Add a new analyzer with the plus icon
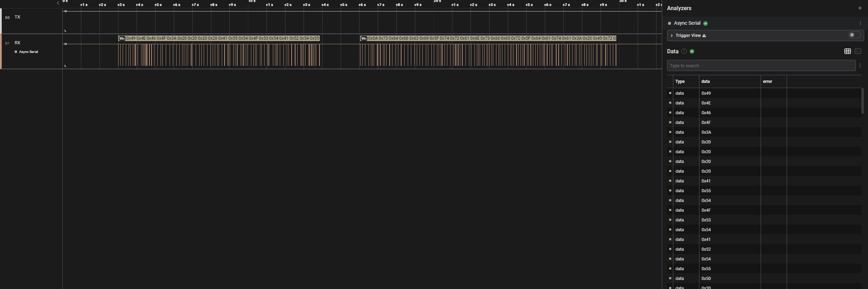 coord(860,8)
